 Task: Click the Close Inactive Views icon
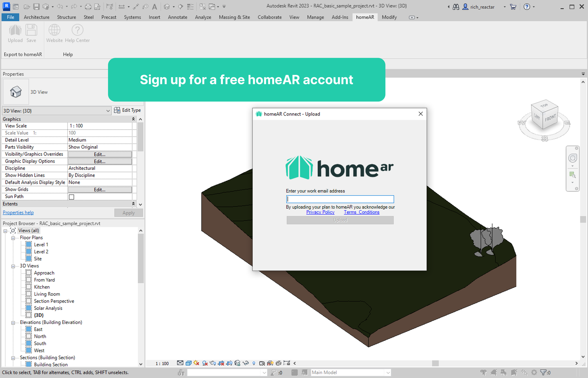203,7
